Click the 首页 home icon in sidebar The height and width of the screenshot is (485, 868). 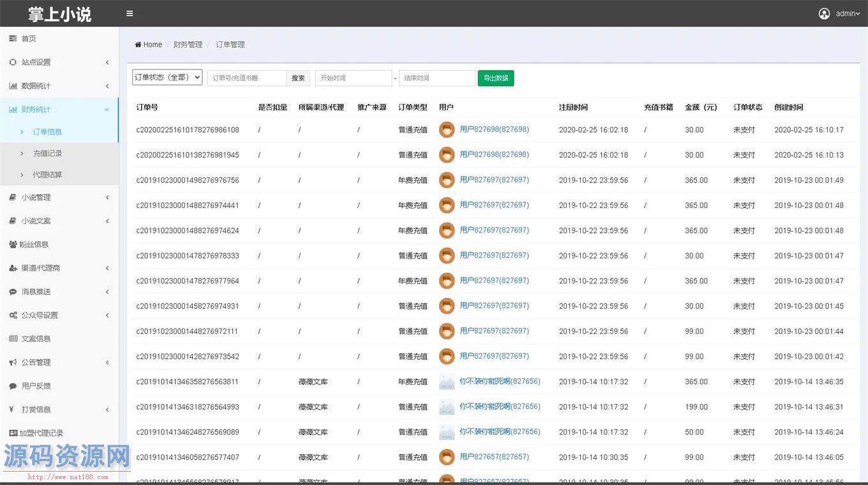click(14, 38)
